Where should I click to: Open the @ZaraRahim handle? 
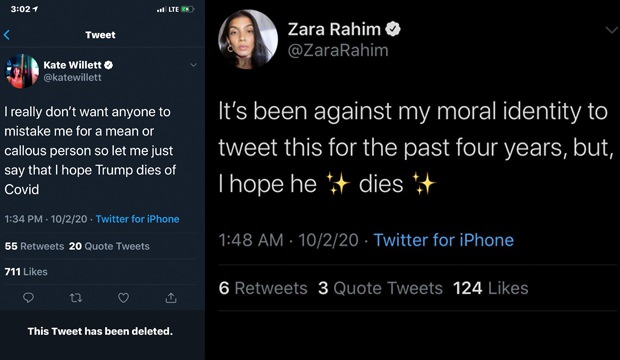pyautogui.click(x=338, y=51)
